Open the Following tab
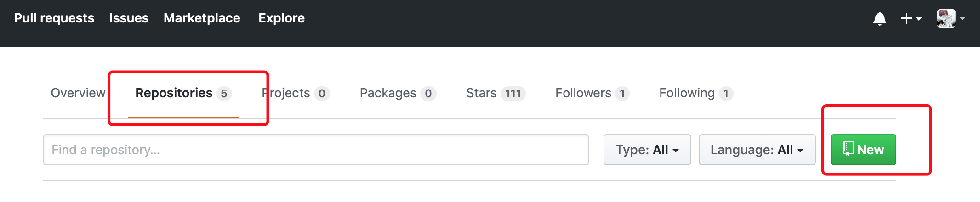The width and height of the screenshot is (980, 202). coord(696,93)
